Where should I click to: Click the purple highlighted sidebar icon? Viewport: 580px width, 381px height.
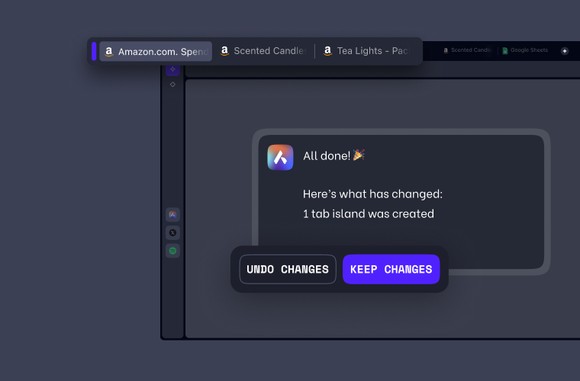click(173, 70)
